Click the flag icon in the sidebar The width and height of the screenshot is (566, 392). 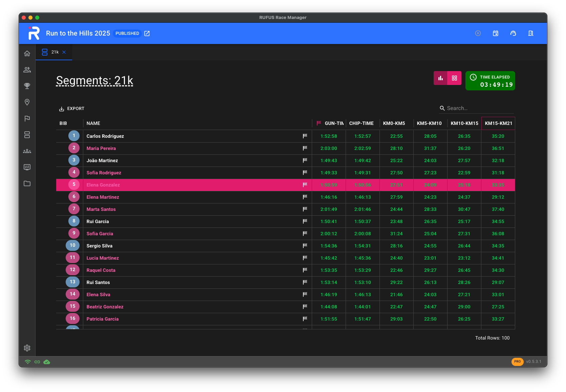[x=27, y=118]
